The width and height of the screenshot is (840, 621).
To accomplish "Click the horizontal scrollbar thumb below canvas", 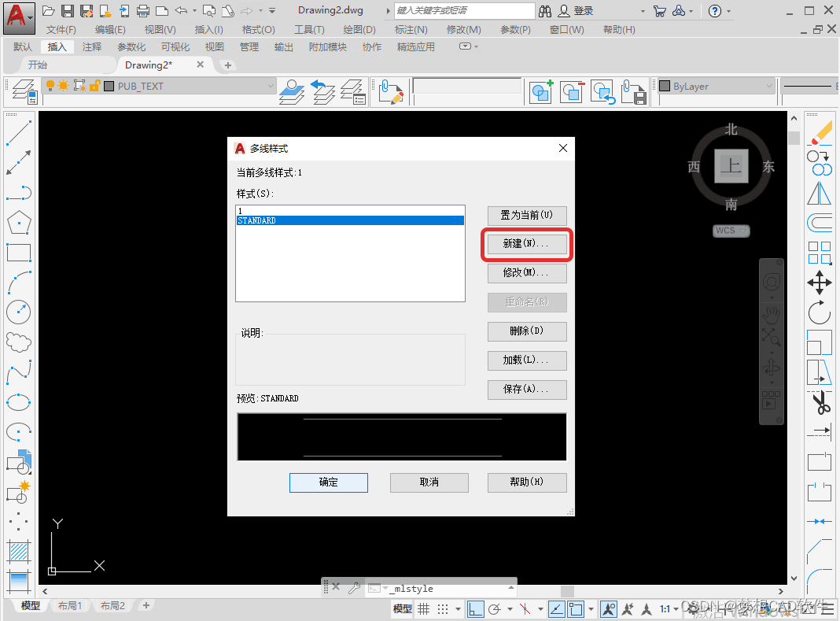I will (567, 591).
